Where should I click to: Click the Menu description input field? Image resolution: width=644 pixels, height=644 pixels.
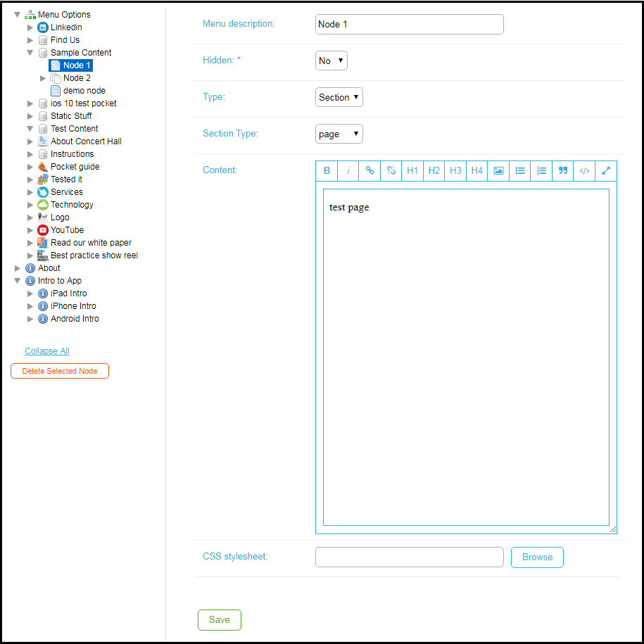(x=410, y=24)
